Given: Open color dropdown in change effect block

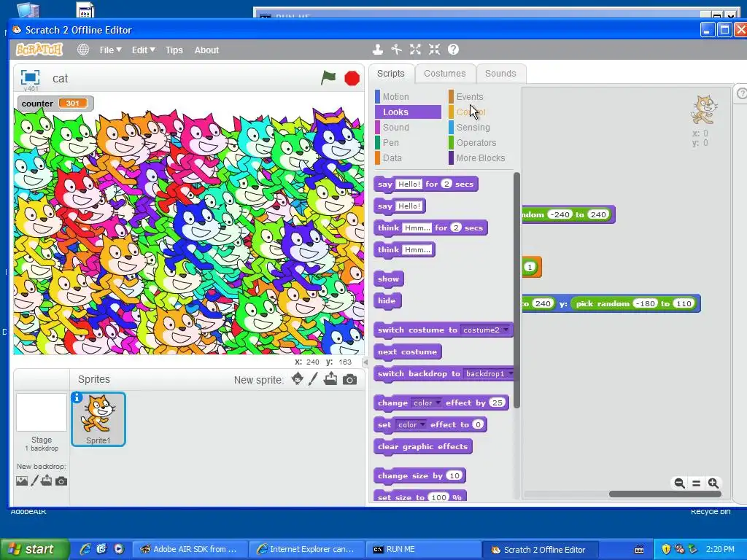Looking at the screenshot, I should 426,402.
